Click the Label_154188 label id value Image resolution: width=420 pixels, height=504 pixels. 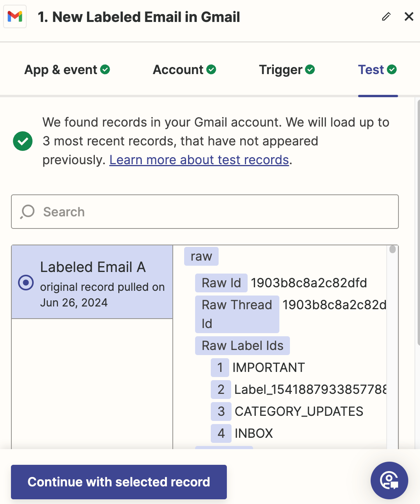click(x=310, y=390)
